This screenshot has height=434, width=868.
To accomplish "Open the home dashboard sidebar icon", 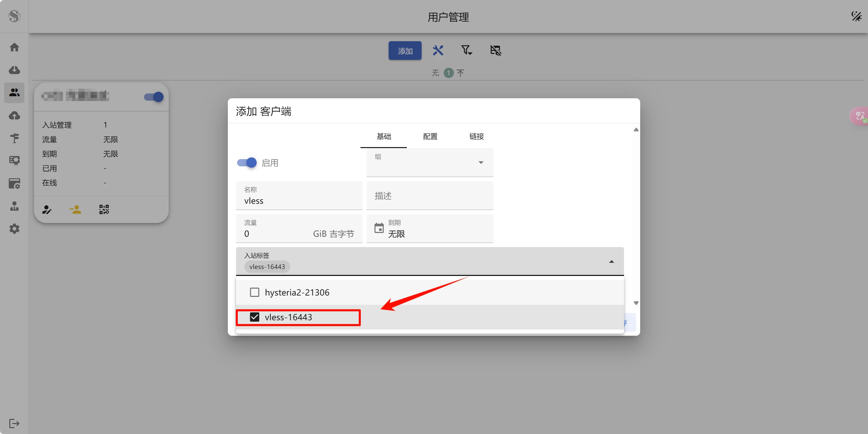I will tap(14, 47).
